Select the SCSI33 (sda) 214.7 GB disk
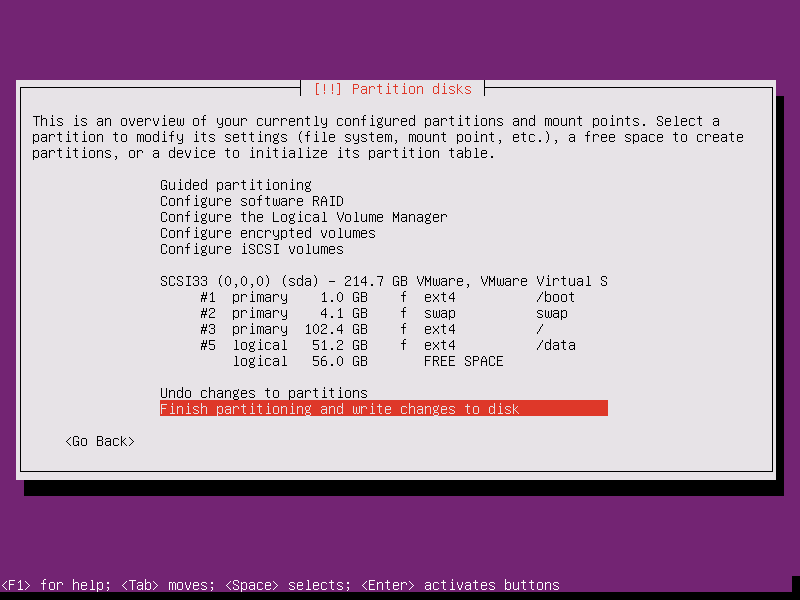800x600 pixels. tap(384, 281)
